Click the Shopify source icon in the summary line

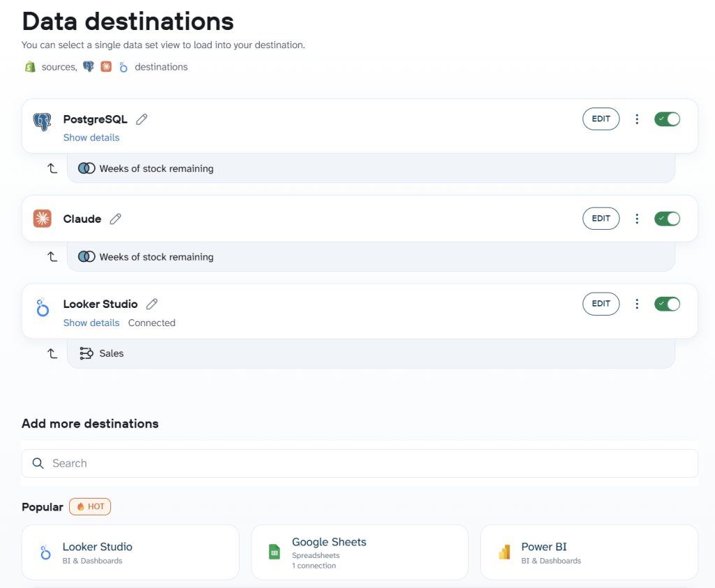[30, 67]
